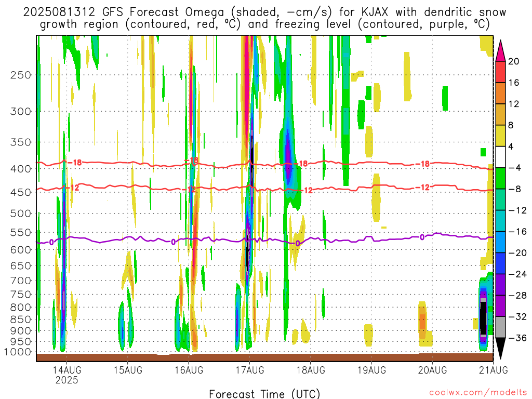
Task: Click the 500 pressure level label
Action: click(21, 214)
